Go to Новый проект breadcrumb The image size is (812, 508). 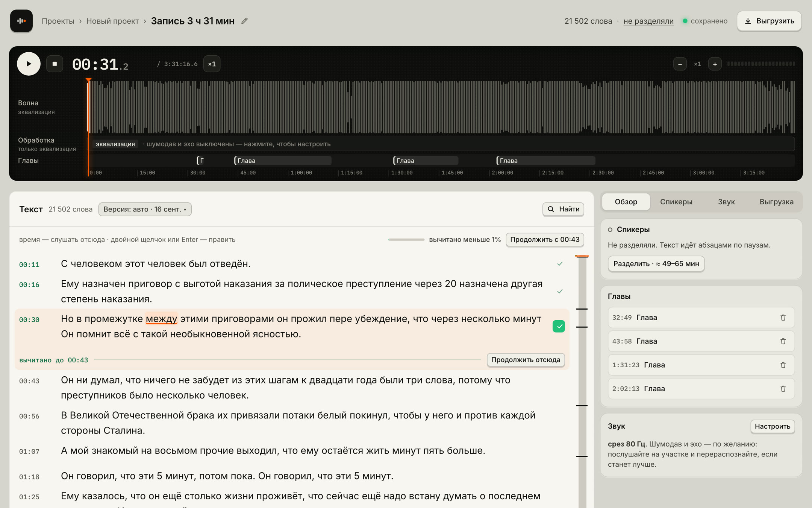112,21
